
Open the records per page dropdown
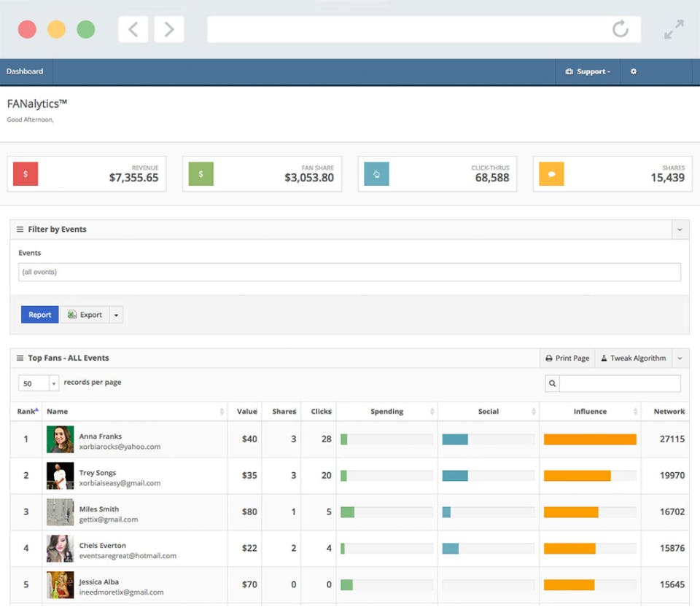pyautogui.click(x=39, y=383)
